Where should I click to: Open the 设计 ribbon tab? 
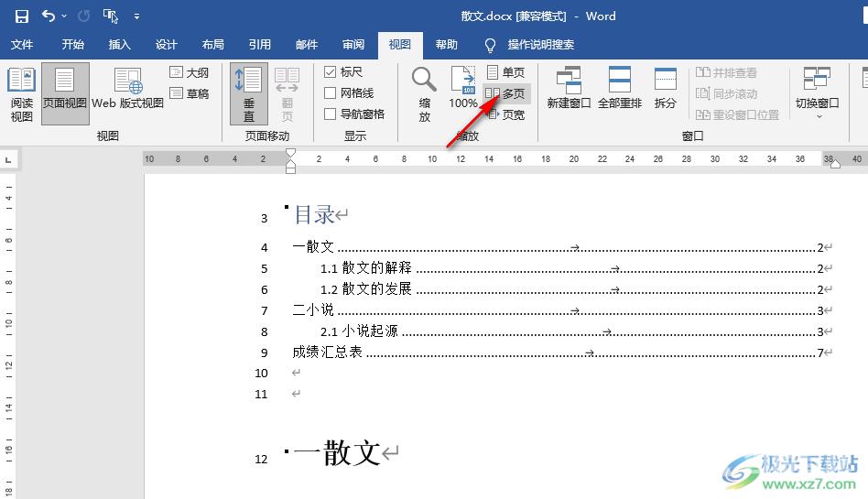click(x=166, y=44)
